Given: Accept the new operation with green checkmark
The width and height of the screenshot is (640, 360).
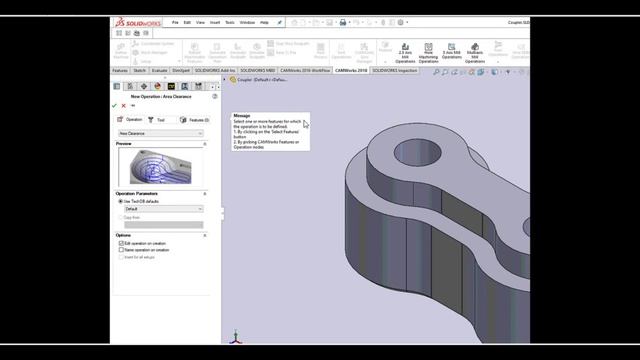Looking at the screenshot, I should (x=114, y=106).
